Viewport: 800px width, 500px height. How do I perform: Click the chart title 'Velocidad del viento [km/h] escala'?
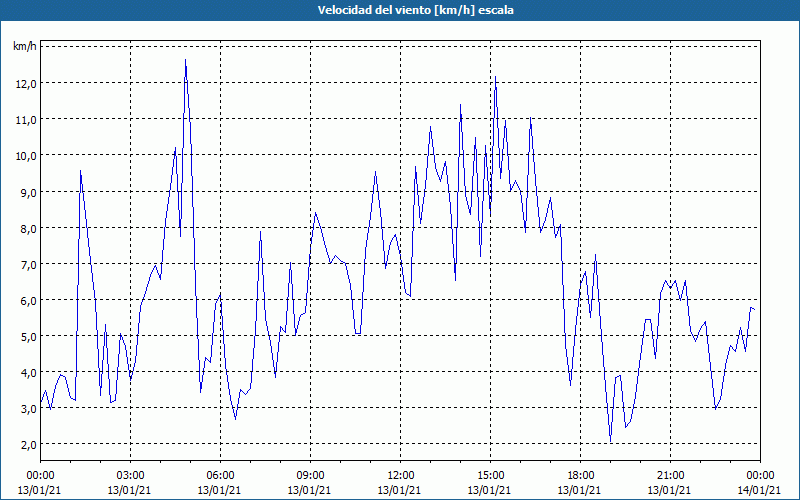(415, 10)
